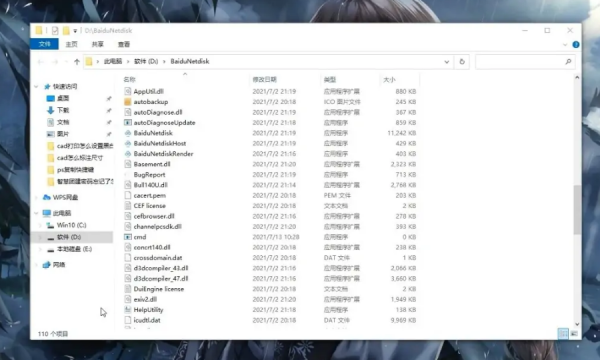600x360 pixels.
Task: Expand the Win10 (C:) drive node
Action: point(41,225)
